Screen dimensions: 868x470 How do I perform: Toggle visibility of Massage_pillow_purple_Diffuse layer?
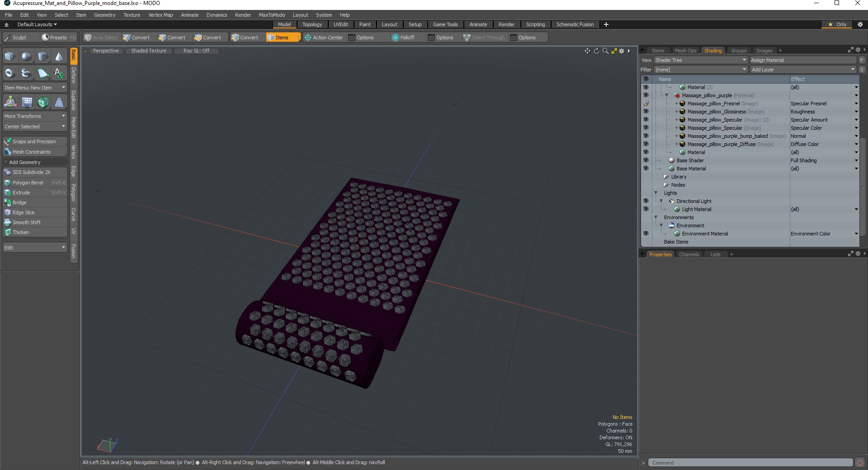pos(646,144)
